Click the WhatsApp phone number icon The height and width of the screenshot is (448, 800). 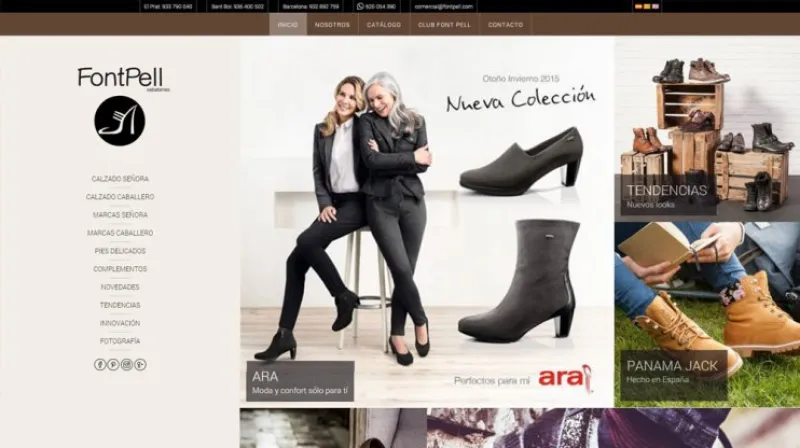pyautogui.click(x=360, y=7)
